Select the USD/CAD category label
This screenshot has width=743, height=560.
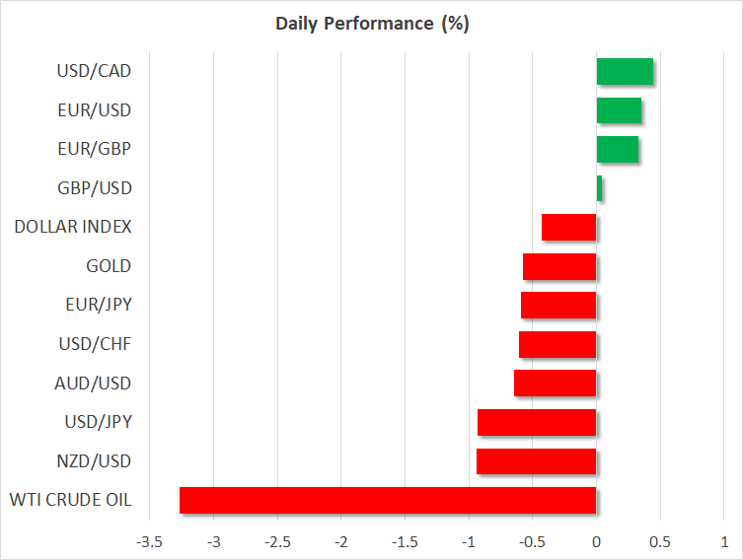[x=95, y=72]
